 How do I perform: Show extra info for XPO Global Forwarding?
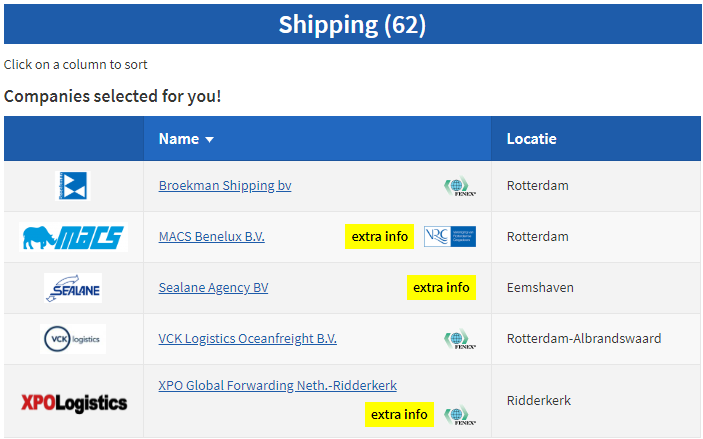click(399, 415)
